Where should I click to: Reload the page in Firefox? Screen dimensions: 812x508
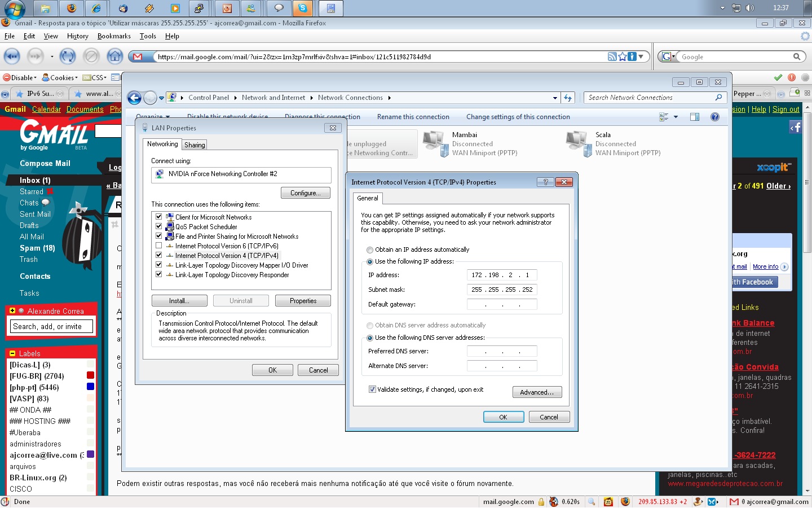(x=68, y=56)
